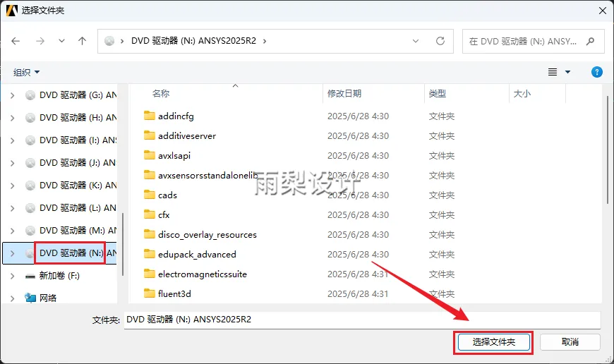614x364 pixels.
Task: Select the cads folder icon
Action: [149, 195]
